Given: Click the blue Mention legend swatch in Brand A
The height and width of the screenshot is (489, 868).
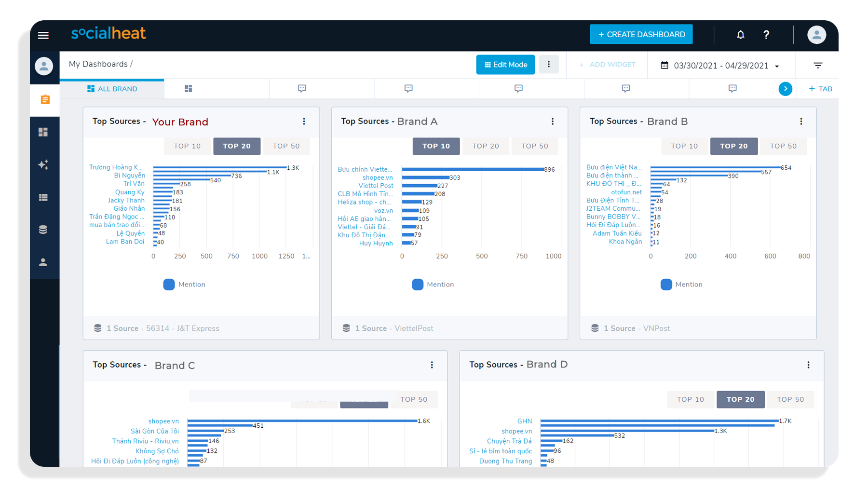Looking at the screenshot, I should coord(418,285).
